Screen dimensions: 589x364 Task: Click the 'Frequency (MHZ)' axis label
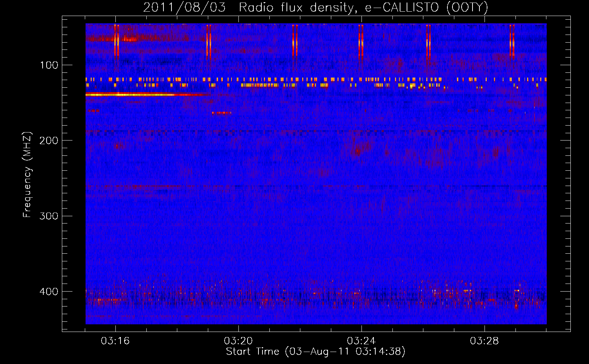[x=27, y=175]
